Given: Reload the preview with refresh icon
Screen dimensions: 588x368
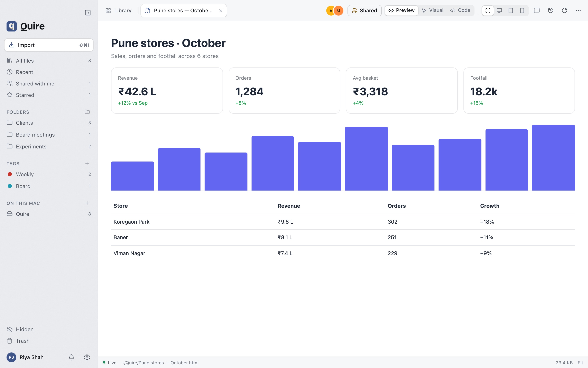Looking at the screenshot, I should (565, 10).
